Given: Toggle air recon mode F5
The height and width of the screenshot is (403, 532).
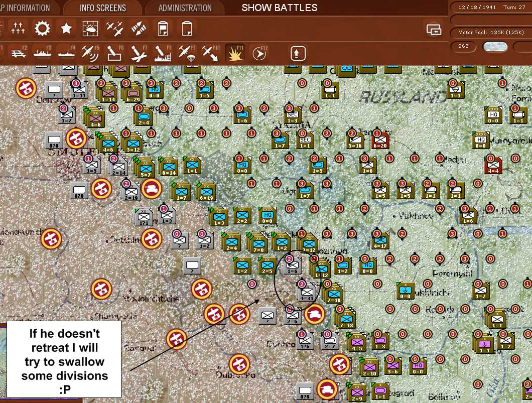Looking at the screenshot, I should pyautogui.click(x=90, y=53).
